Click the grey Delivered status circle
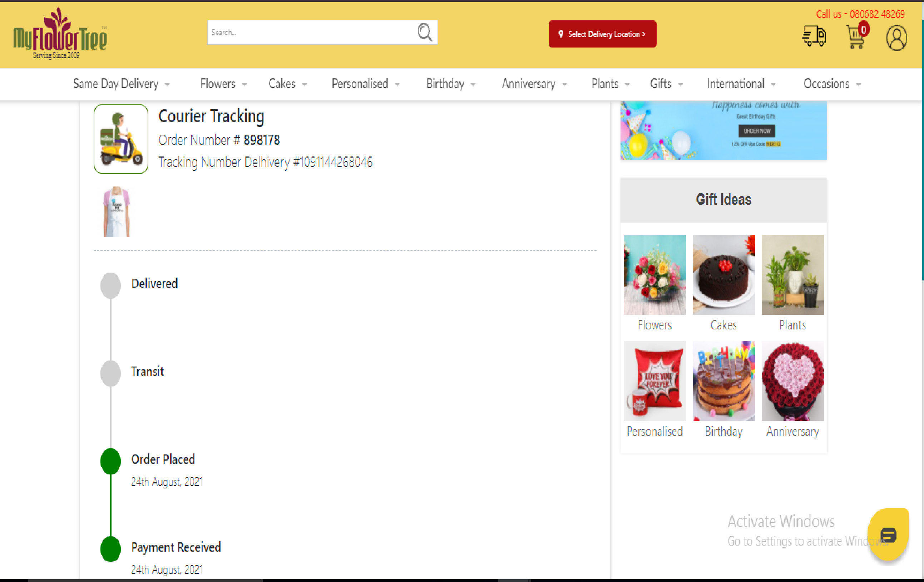This screenshot has width=924, height=582. pyautogui.click(x=110, y=285)
